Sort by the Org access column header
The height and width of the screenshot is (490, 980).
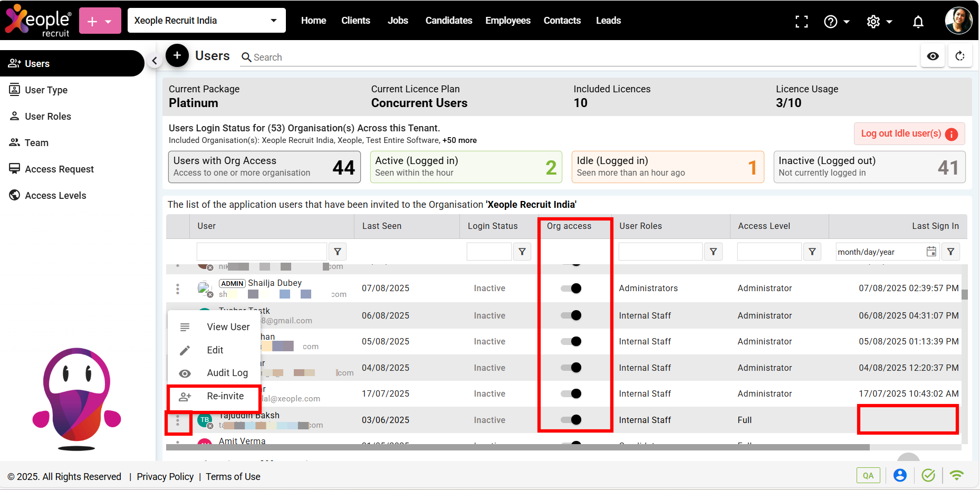tap(569, 226)
